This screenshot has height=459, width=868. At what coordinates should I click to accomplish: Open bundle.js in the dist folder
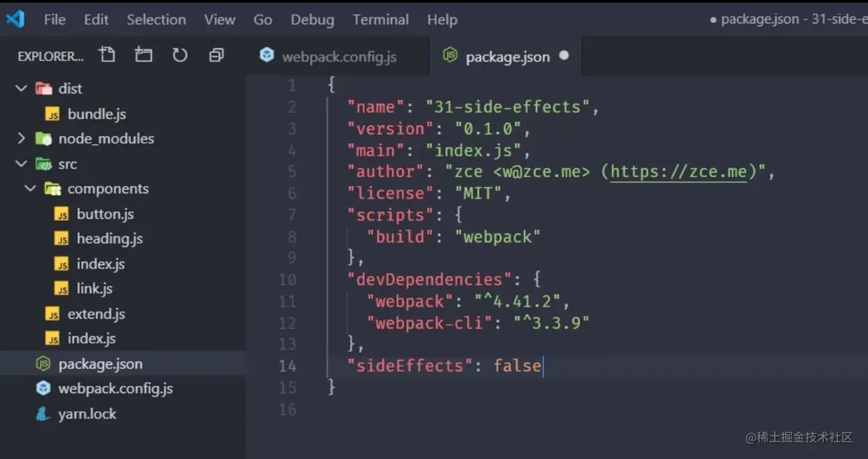point(97,114)
